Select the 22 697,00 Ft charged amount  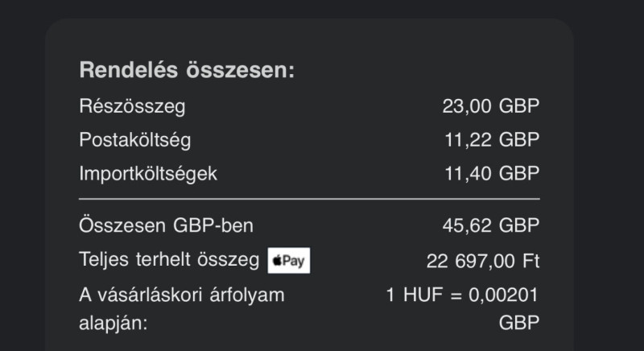pyautogui.click(x=483, y=261)
